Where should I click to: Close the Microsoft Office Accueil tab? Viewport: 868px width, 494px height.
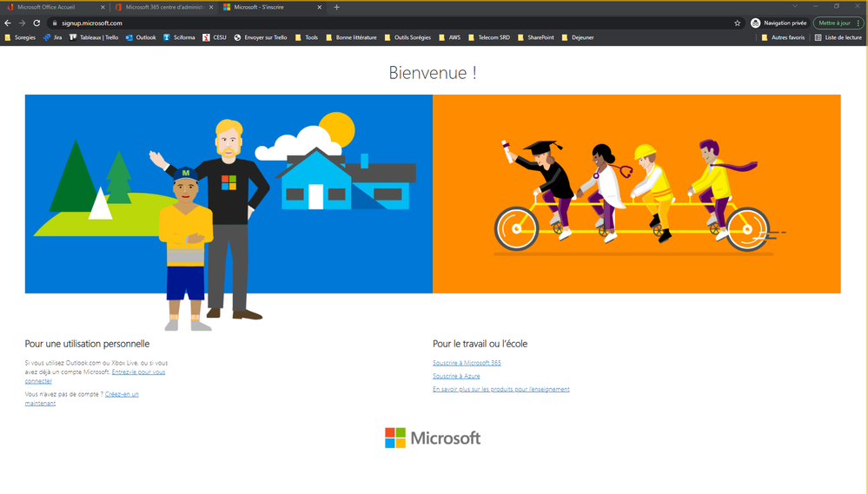tap(103, 7)
